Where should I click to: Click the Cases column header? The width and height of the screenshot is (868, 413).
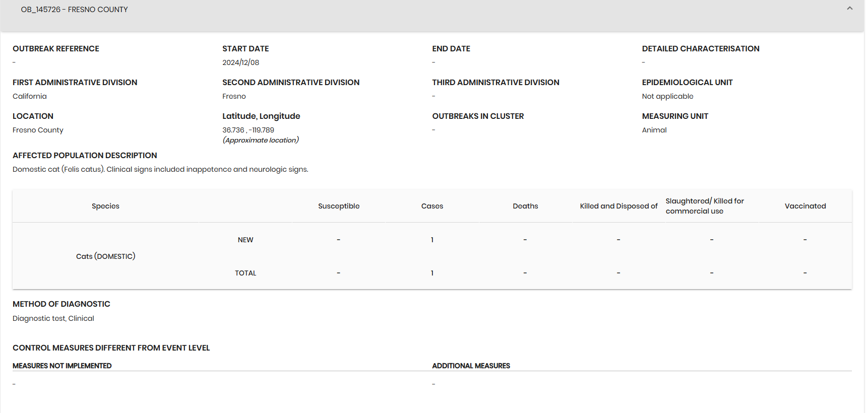pos(432,206)
